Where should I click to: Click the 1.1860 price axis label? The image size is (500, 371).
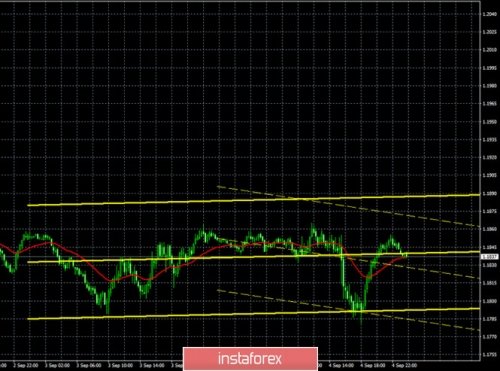[490, 229]
